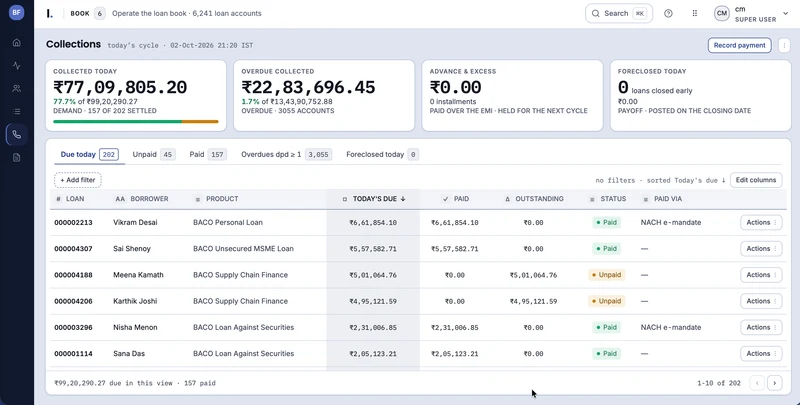Open the kebab menu beside Record payment
Image resolution: width=800 pixels, height=405 pixels.
click(784, 45)
